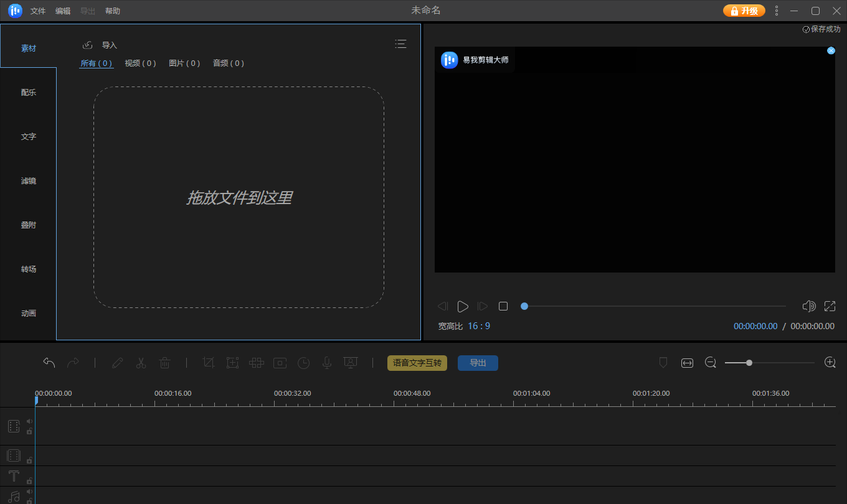Lock the overlay video track

point(29,460)
